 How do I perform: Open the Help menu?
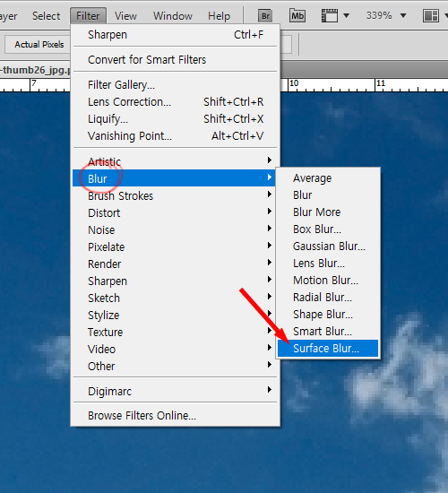click(219, 16)
